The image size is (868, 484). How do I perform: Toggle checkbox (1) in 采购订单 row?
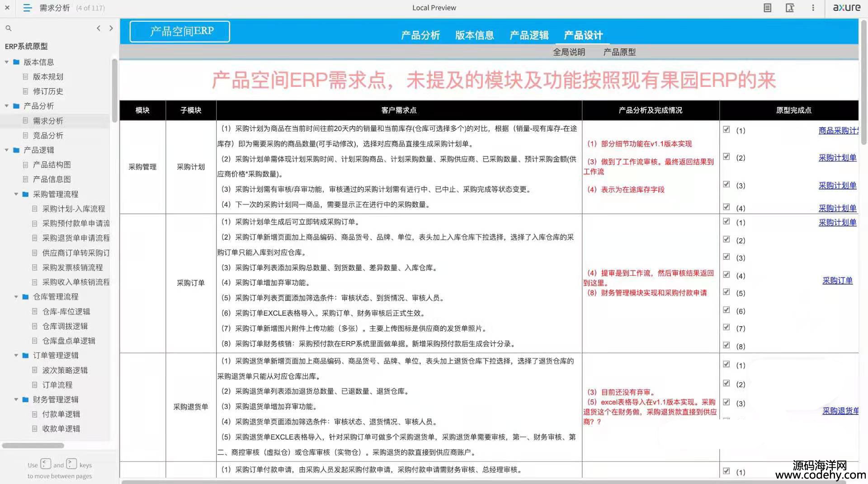click(x=726, y=221)
